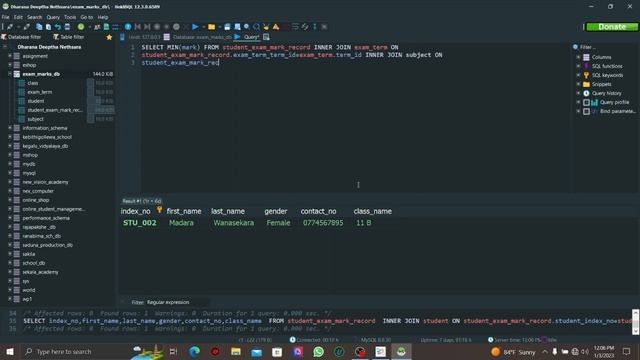The width and height of the screenshot is (640, 360).
Task: Open the File menu
Action: tap(5, 17)
